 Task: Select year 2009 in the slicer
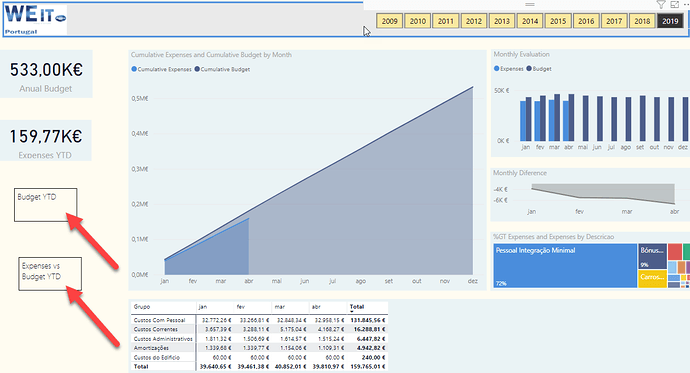click(389, 21)
